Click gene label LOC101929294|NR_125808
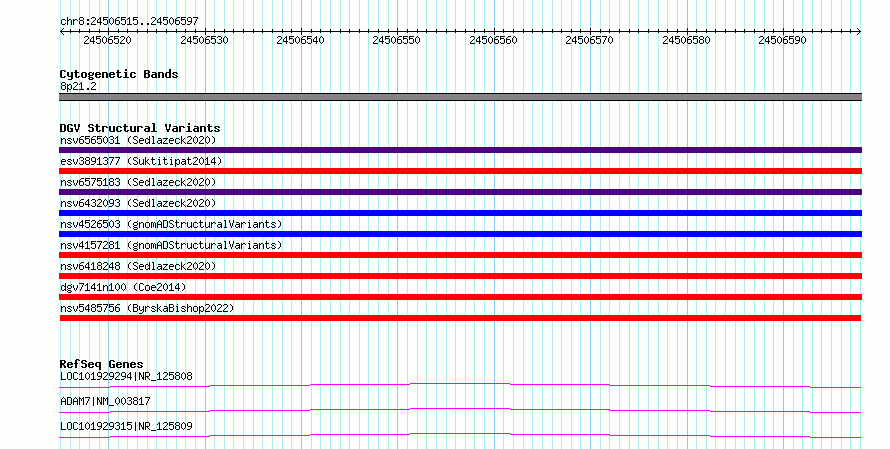The height and width of the screenshot is (449, 890). [126, 376]
